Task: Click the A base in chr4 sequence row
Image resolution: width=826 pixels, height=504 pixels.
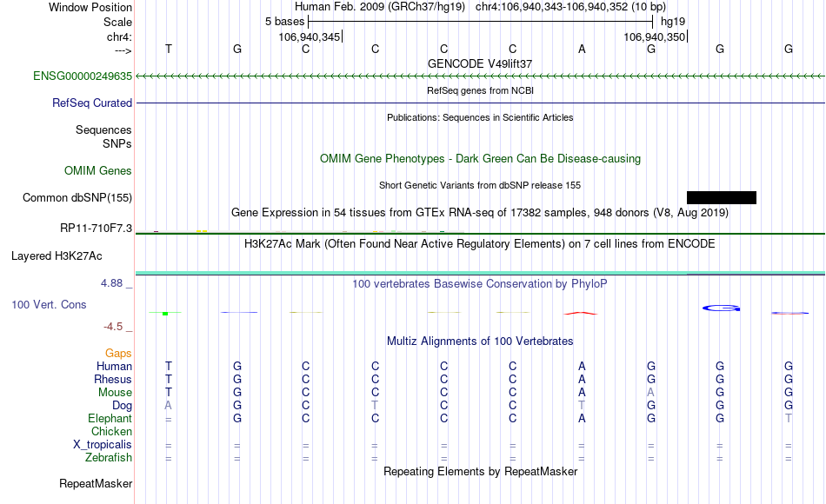Action: pyautogui.click(x=582, y=49)
